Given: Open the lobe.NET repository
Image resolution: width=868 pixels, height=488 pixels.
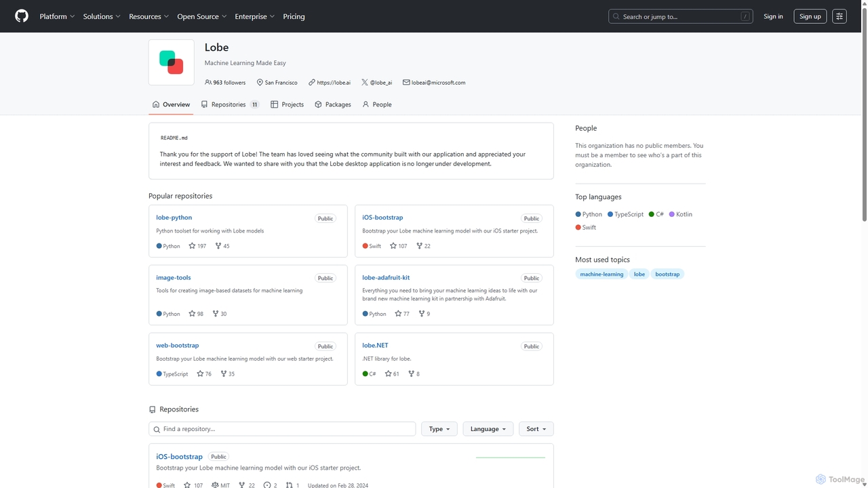Looking at the screenshot, I should (x=375, y=345).
